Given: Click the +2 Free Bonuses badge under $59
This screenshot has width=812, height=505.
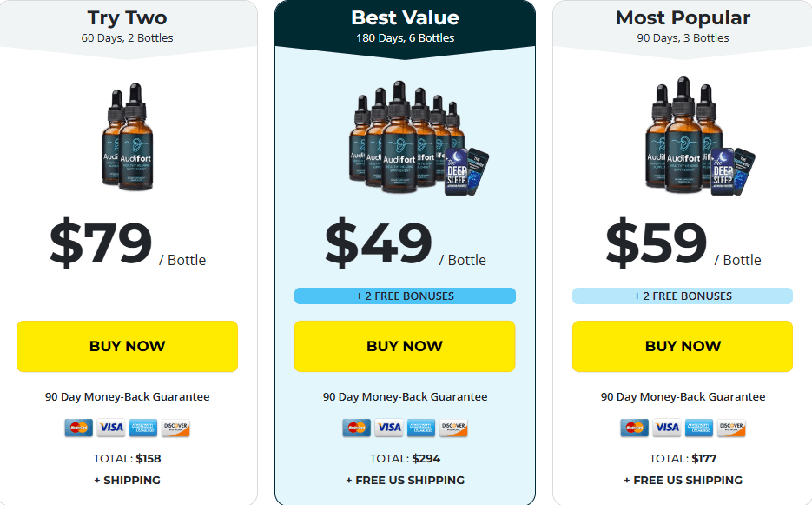Looking at the screenshot, I should [683, 296].
